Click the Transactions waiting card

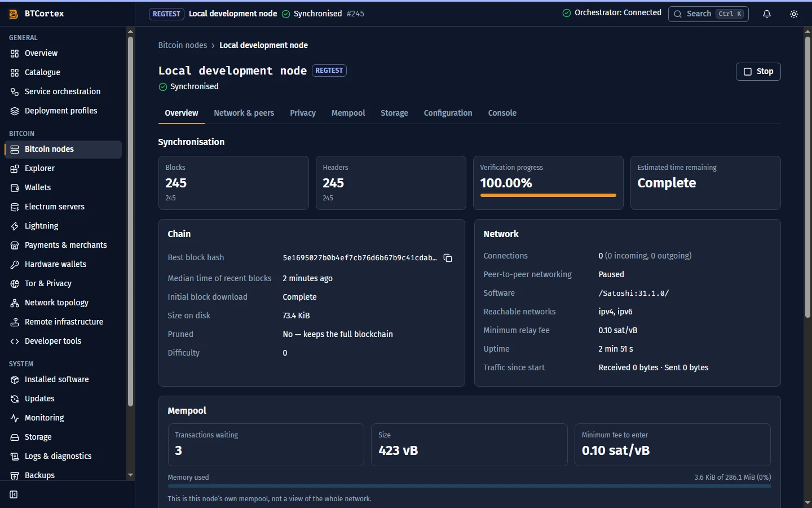click(x=266, y=445)
